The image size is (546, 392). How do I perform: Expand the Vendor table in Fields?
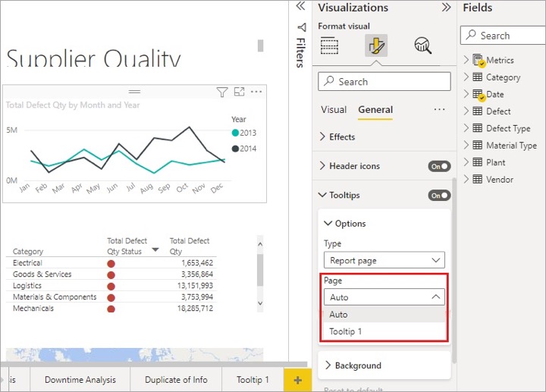click(466, 179)
